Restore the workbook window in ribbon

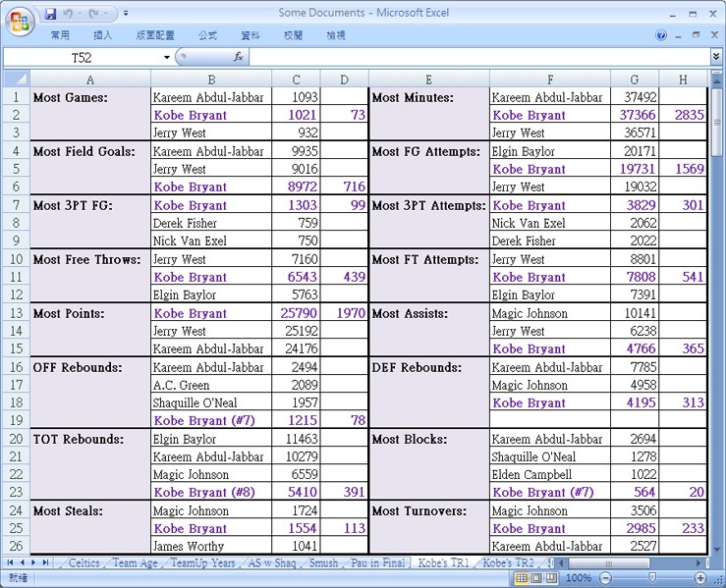tap(696, 35)
